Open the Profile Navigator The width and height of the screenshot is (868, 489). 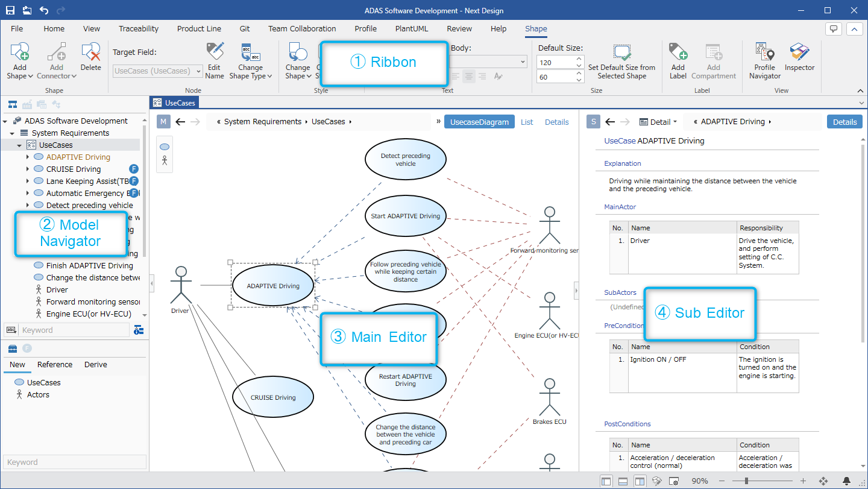[765, 60]
